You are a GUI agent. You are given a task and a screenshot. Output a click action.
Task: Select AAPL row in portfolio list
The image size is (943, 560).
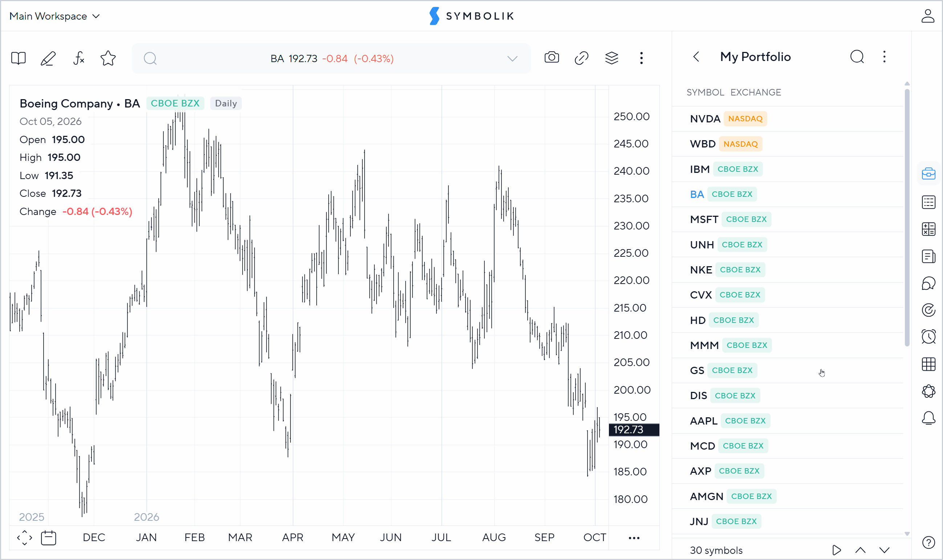pos(787,421)
